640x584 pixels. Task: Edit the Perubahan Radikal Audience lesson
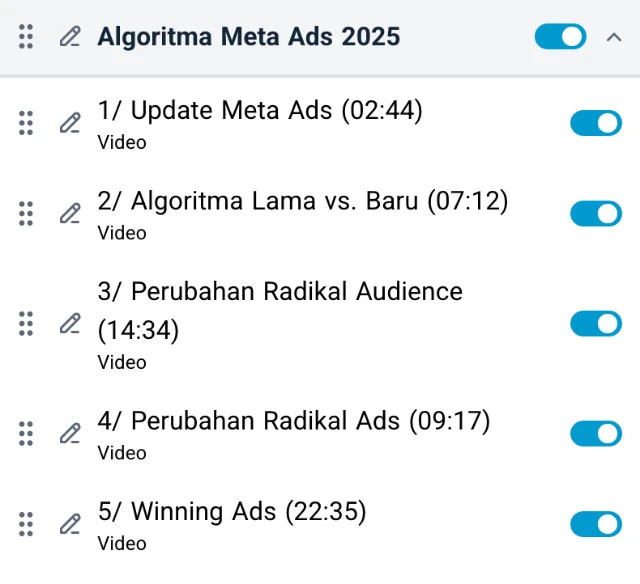[x=69, y=323]
